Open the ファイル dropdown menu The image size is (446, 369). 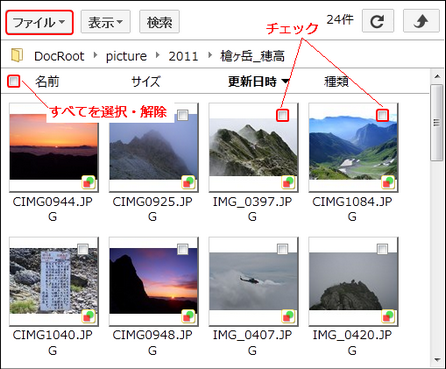coord(39,22)
